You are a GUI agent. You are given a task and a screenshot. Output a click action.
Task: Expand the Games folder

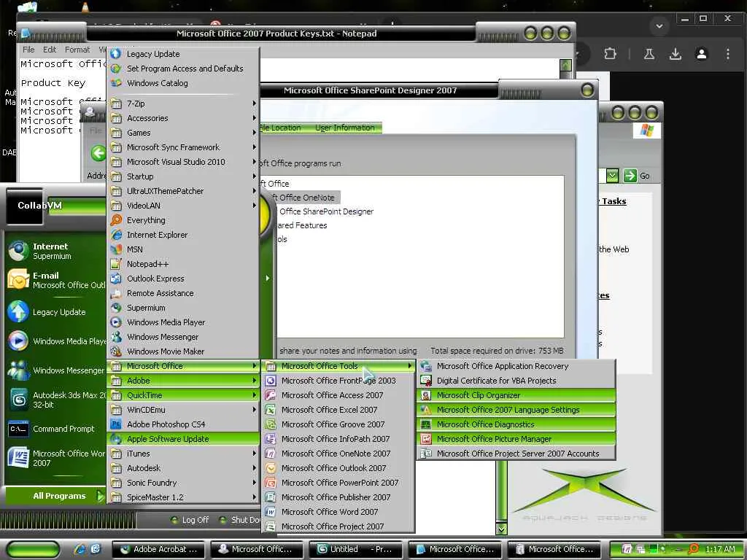[x=183, y=133]
